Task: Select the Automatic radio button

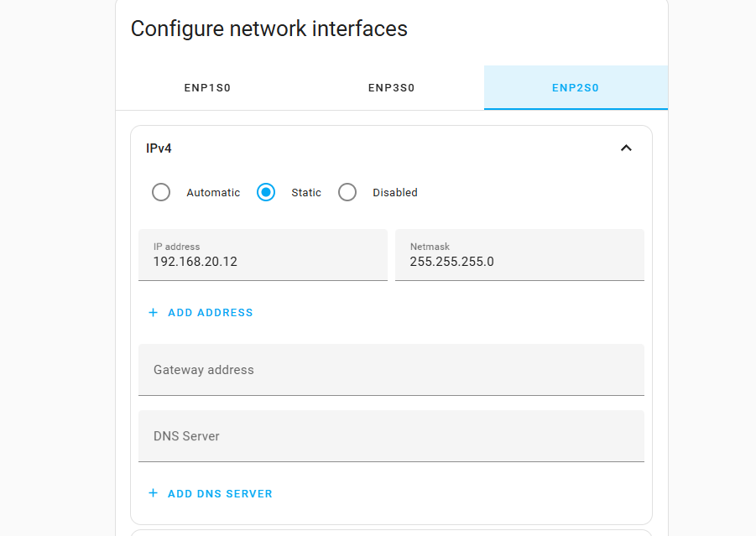Action: (x=161, y=193)
